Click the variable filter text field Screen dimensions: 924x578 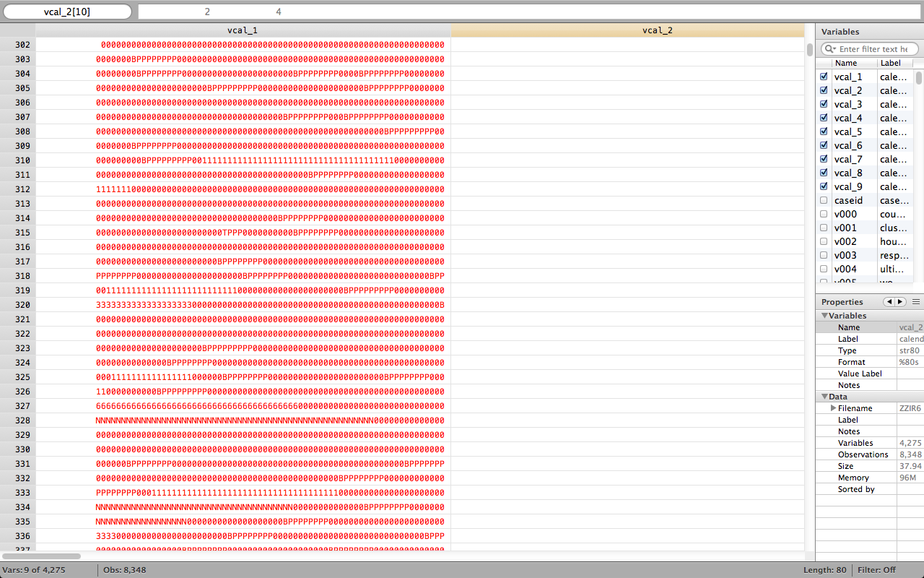(x=876, y=49)
